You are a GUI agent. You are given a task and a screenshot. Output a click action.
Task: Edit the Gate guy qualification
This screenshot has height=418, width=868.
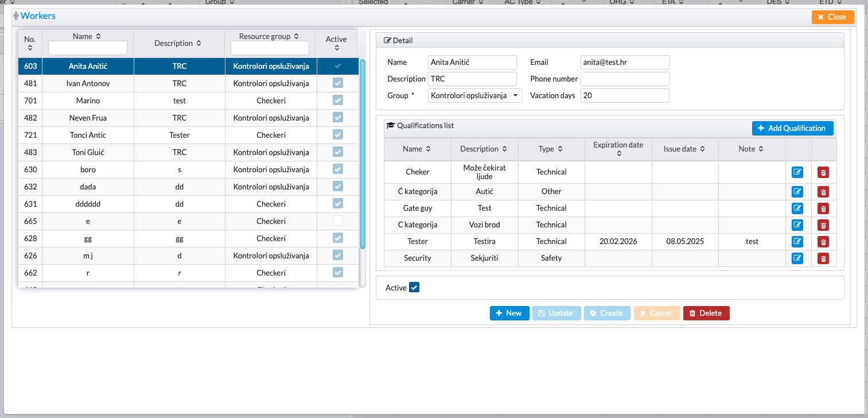797,208
